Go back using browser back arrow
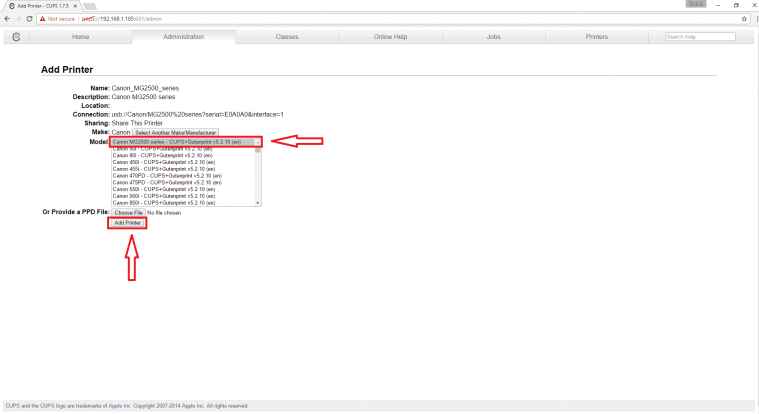Viewport: 759px width, 414px height. 7,19
